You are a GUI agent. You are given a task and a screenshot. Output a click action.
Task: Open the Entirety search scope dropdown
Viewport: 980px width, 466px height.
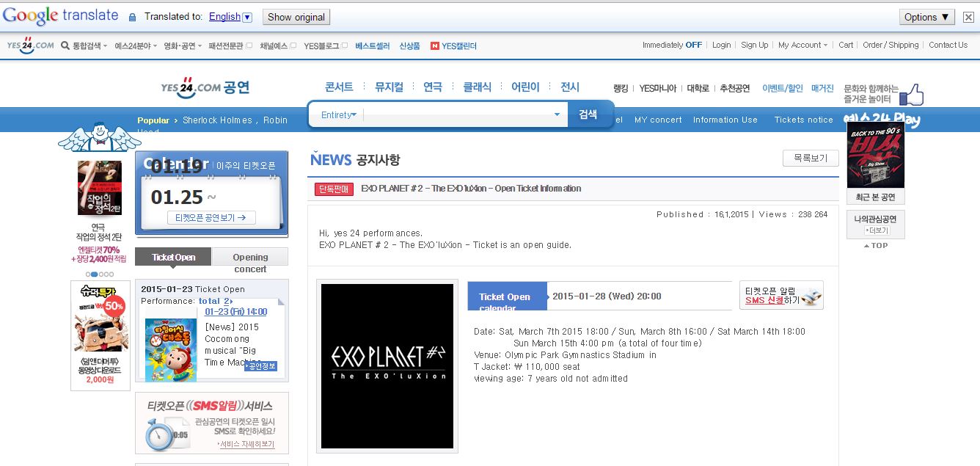click(338, 114)
